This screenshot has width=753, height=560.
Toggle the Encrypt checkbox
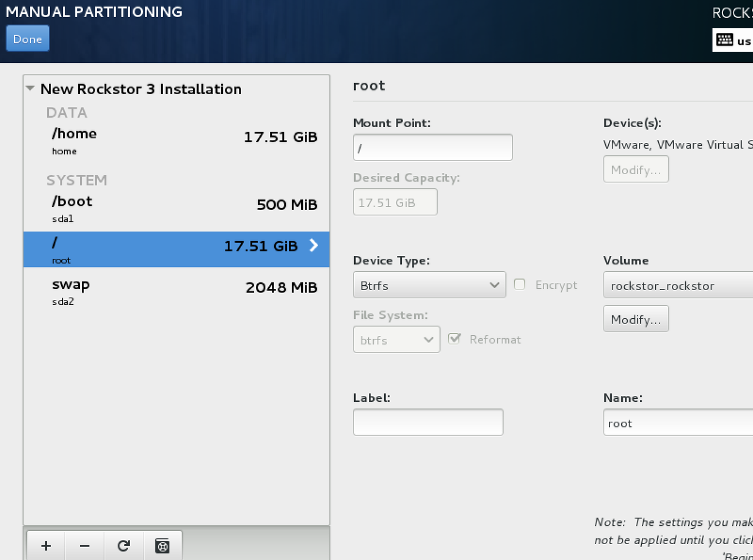(519, 284)
